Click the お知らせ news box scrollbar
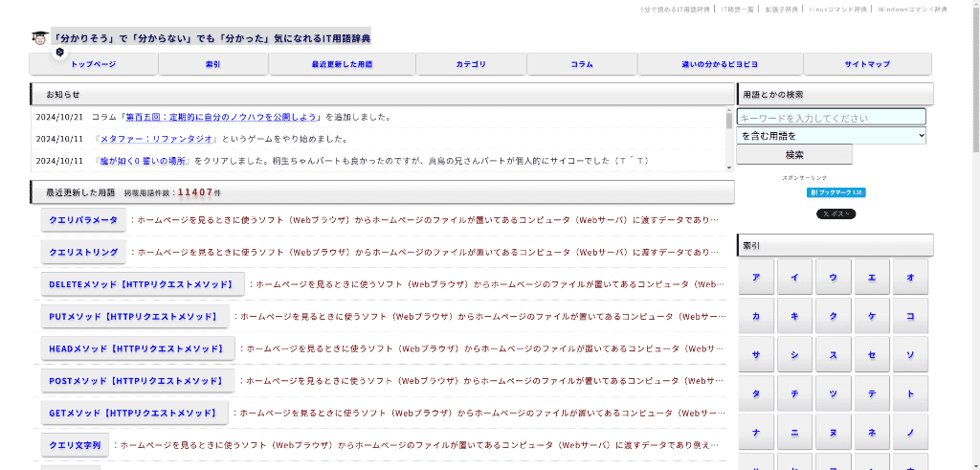Screen dimensions: 980x470 [729, 139]
